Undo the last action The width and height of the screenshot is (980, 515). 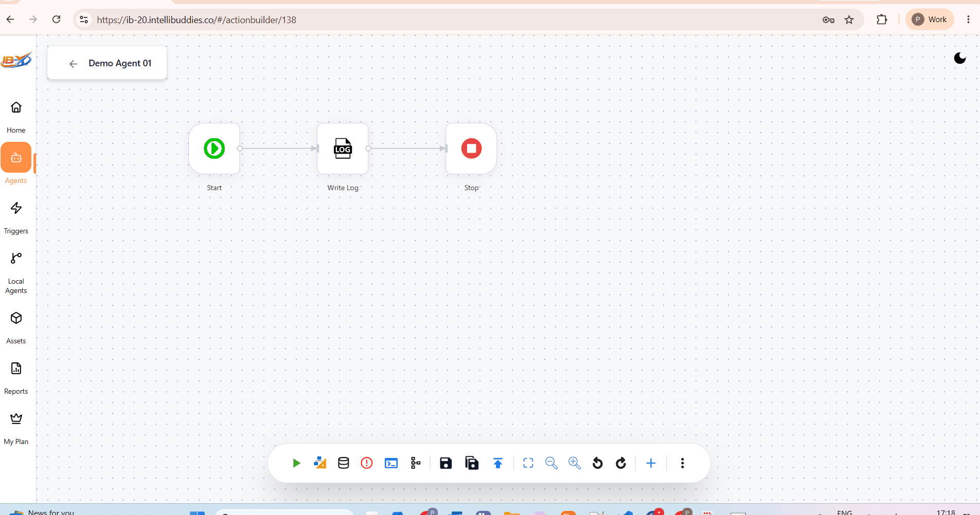coord(598,463)
